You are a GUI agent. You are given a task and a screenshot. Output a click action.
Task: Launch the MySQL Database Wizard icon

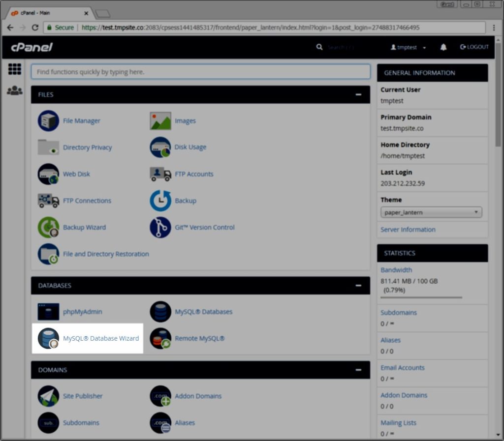pyautogui.click(x=48, y=338)
